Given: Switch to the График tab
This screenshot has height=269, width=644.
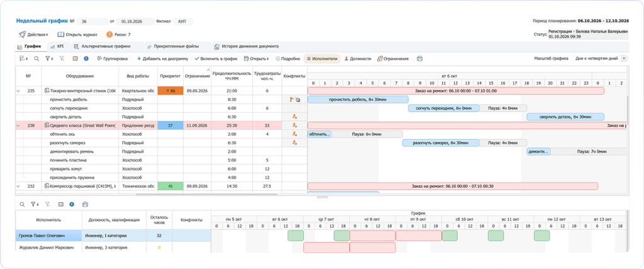Looking at the screenshot, I should (30, 47).
